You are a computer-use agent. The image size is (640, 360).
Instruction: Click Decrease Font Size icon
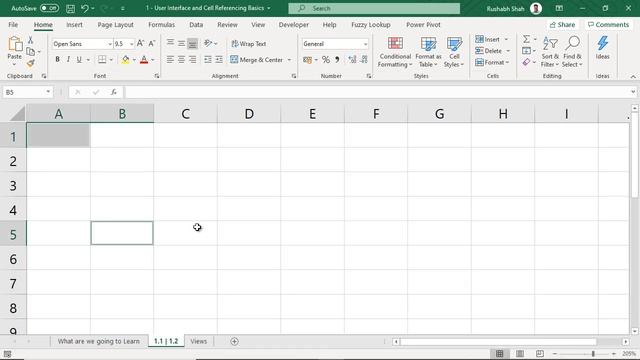(x=152, y=43)
